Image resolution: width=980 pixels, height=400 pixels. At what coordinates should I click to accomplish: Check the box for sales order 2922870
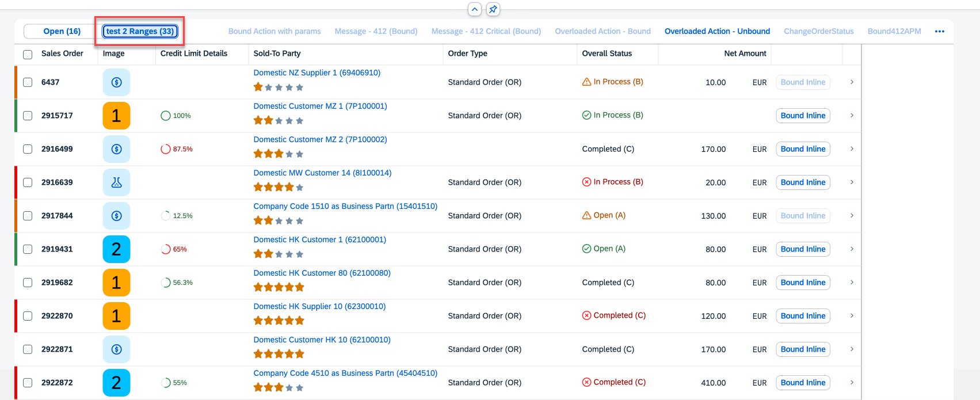(x=28, y=316)
